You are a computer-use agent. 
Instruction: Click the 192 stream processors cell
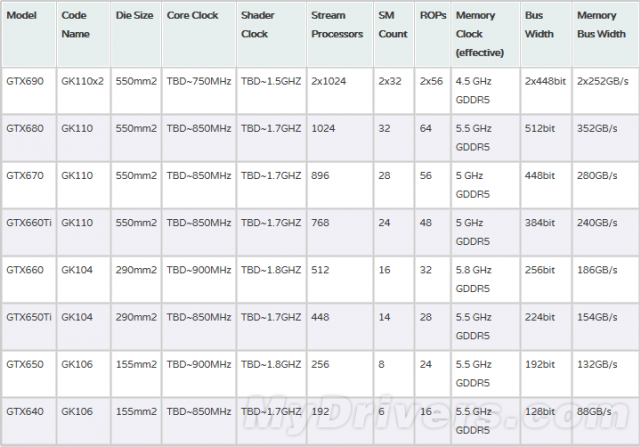point(340,421)
